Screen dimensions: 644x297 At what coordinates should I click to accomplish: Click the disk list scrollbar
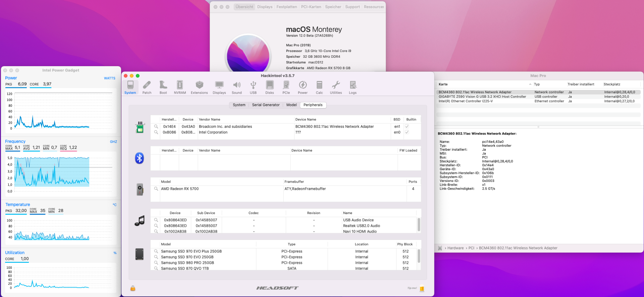point(419,256)
